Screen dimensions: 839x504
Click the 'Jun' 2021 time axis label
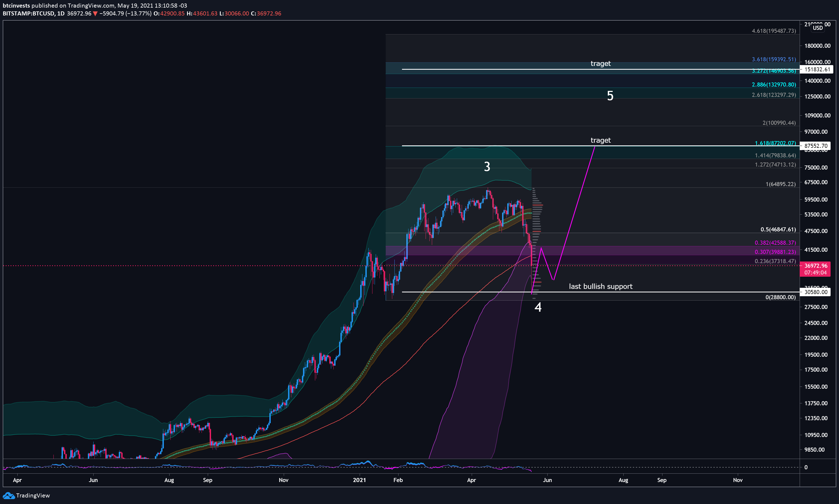coord(547,480)
